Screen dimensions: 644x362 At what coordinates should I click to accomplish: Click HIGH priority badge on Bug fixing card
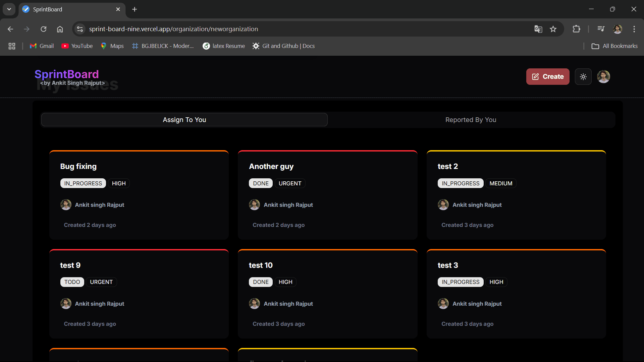pyautogui.click(x=119, y=183)
